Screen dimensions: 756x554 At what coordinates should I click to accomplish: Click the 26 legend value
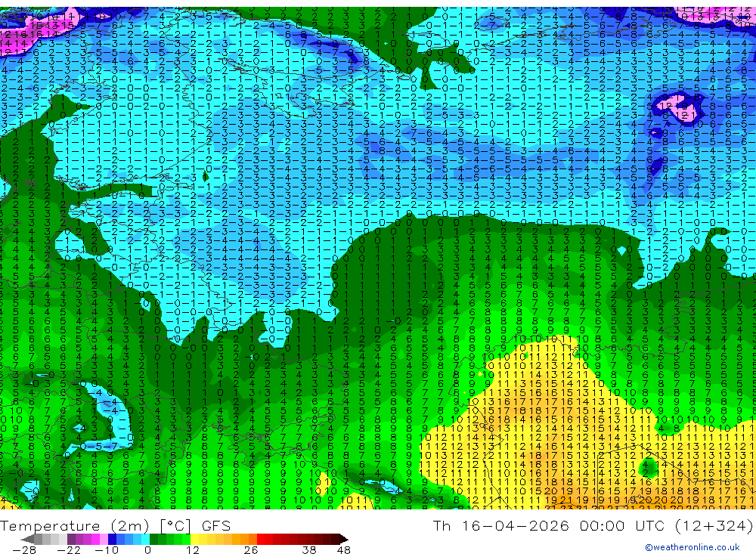[x=251, y=549]
